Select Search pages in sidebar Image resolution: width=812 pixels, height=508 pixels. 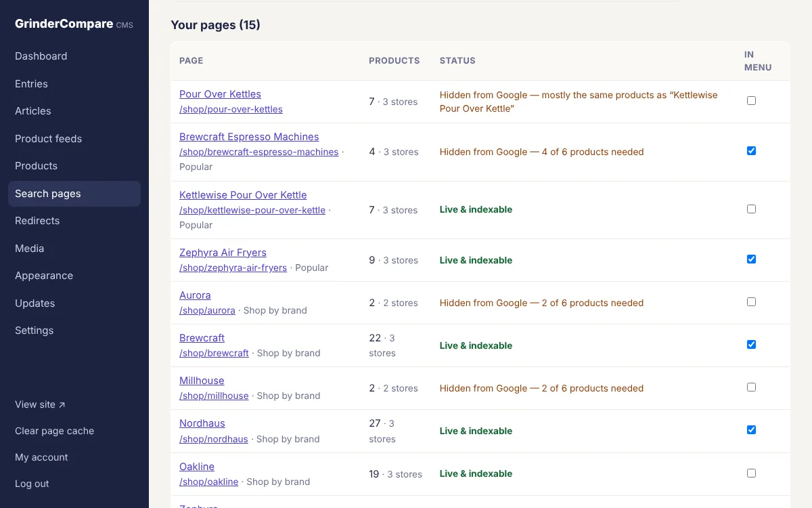click(x=74, y=194)
